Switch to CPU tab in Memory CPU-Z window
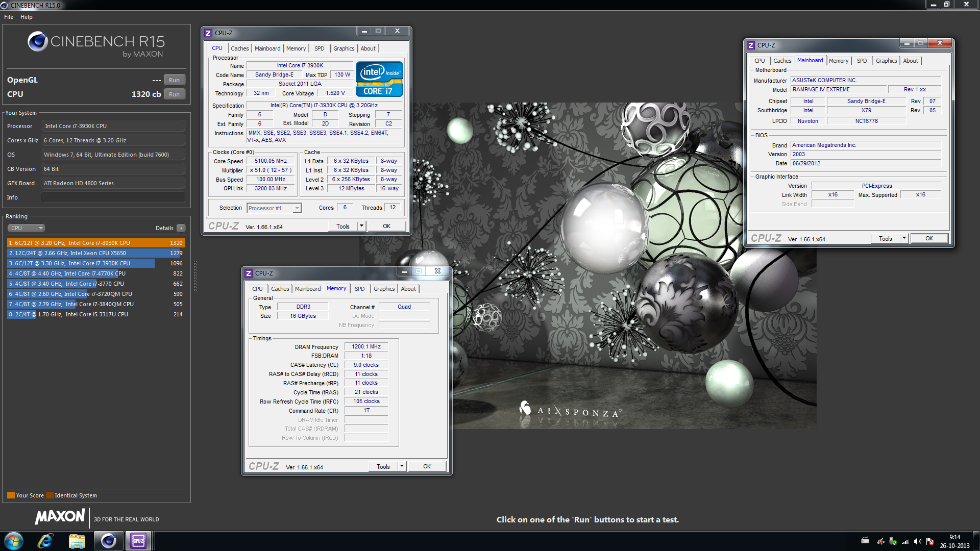Viewport: 980px width, 551px height. (x=257, y=289)
